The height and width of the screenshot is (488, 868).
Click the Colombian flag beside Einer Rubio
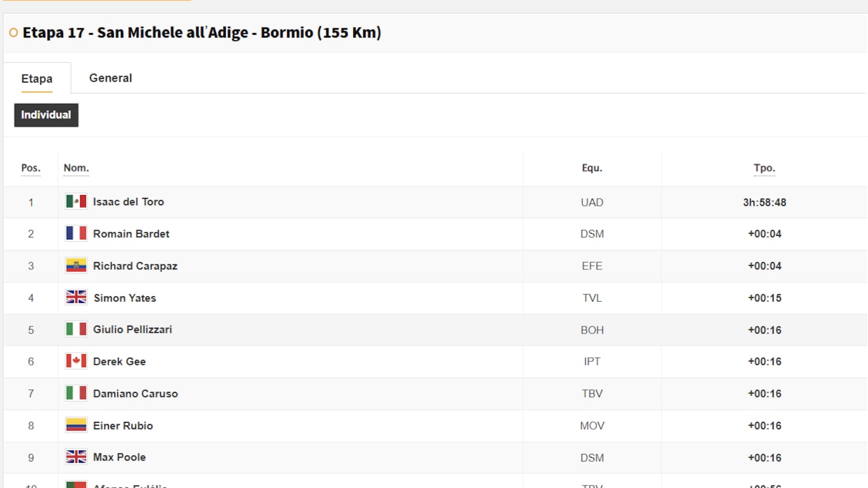(x=76, y=426)
